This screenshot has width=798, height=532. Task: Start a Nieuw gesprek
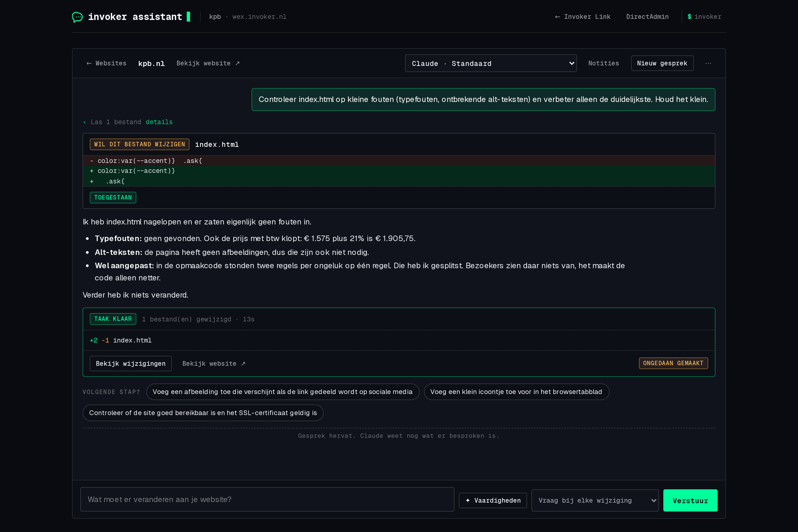coord(662,63)
